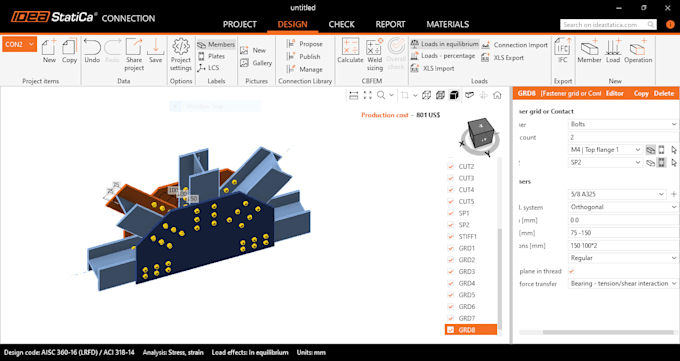Toggle Plates labels
This screenshot has height=361, width=680.
212,56
